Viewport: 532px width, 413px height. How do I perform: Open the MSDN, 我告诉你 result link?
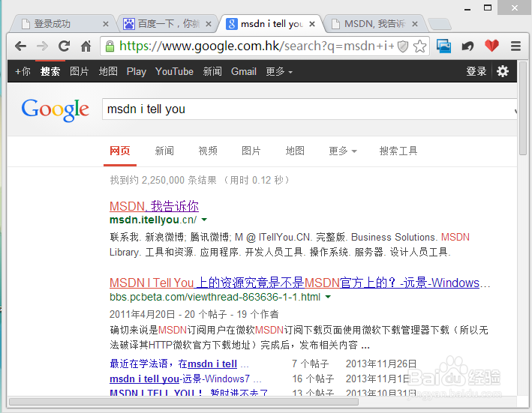pyautogui.click(x=154, y=206)
